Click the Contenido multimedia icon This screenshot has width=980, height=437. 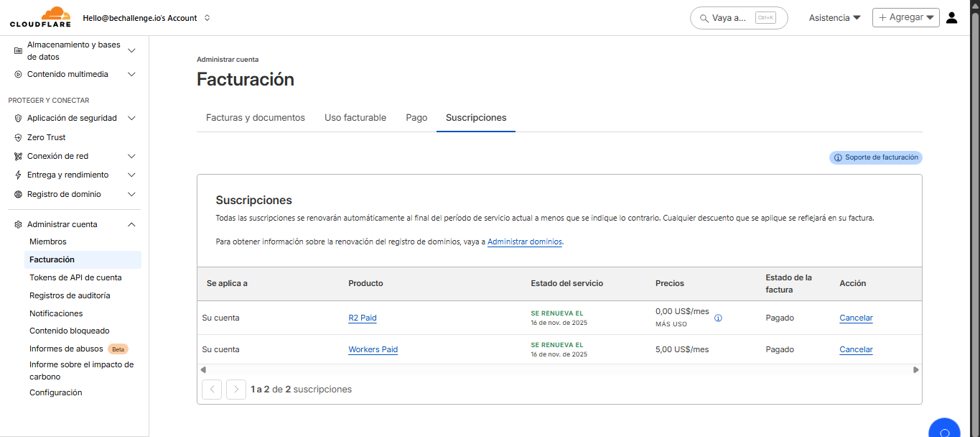coord(18,74)
